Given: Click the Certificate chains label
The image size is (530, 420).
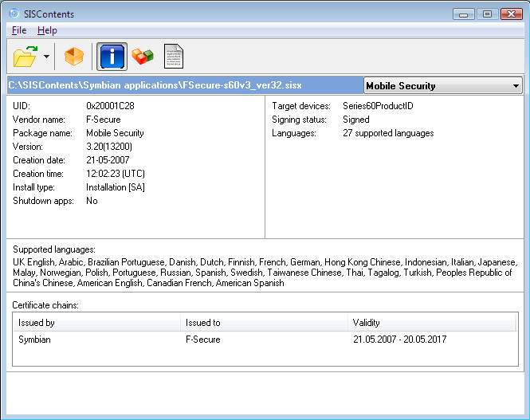Looking at the screenshot, I should pos(45,305).
